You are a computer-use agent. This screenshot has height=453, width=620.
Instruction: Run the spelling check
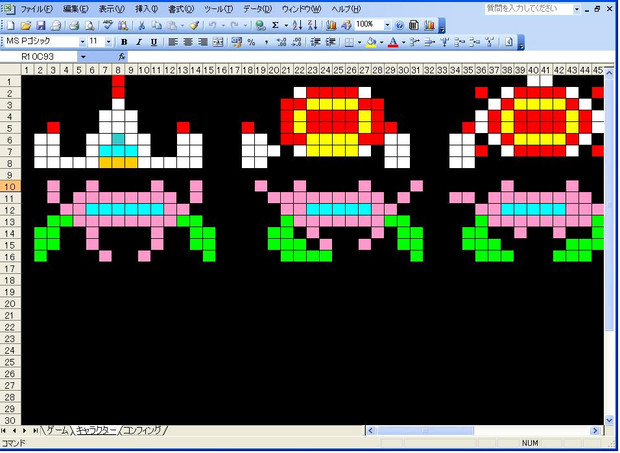[x=108, y=26]
